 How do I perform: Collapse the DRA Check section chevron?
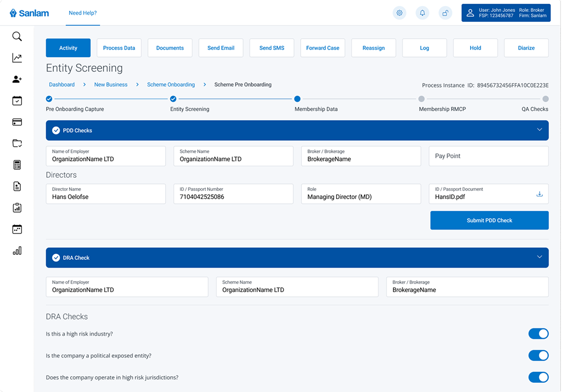tap(539, 257)
